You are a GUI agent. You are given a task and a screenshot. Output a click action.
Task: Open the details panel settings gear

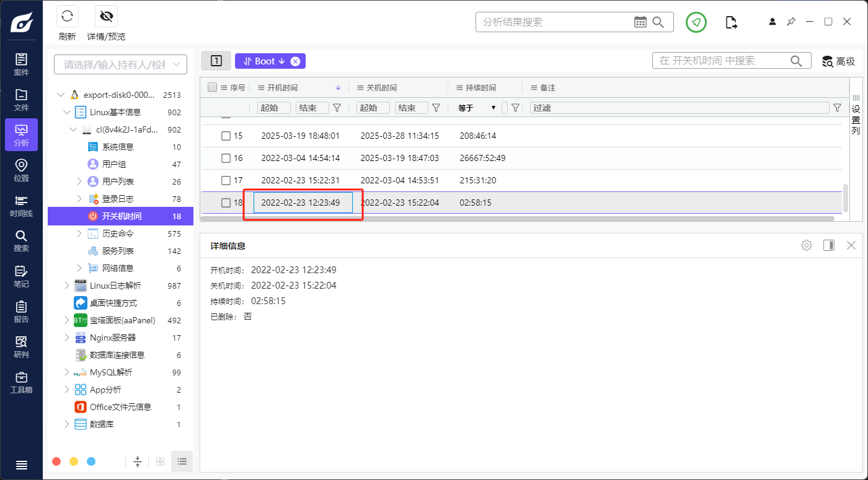tap(806, 245)
